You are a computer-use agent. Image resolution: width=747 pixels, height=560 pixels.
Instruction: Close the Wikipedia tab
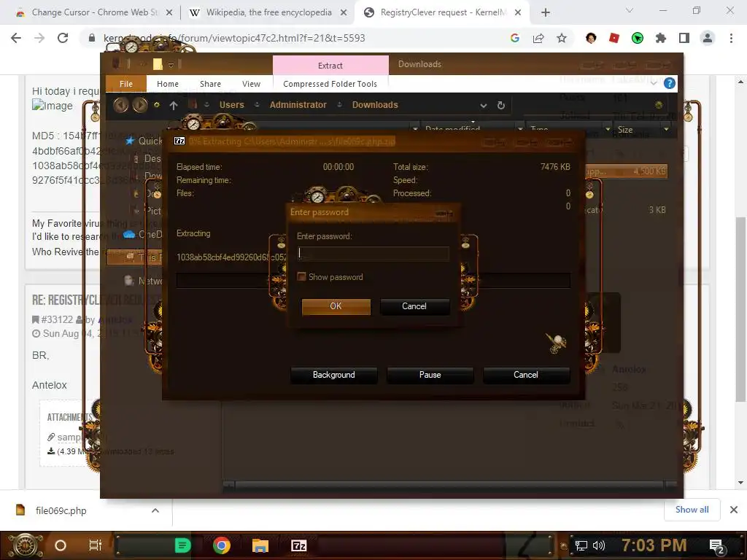point(344,13)
